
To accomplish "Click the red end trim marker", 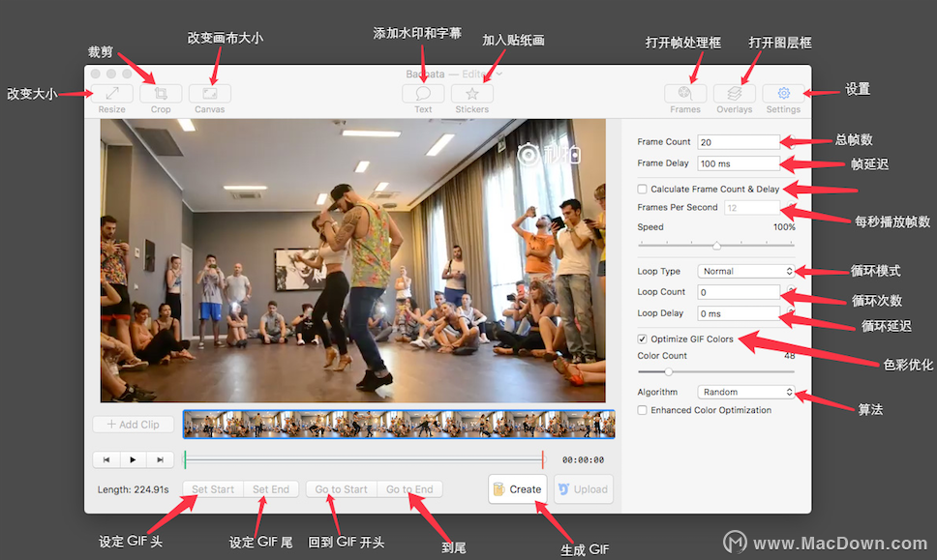I will 543,459.
